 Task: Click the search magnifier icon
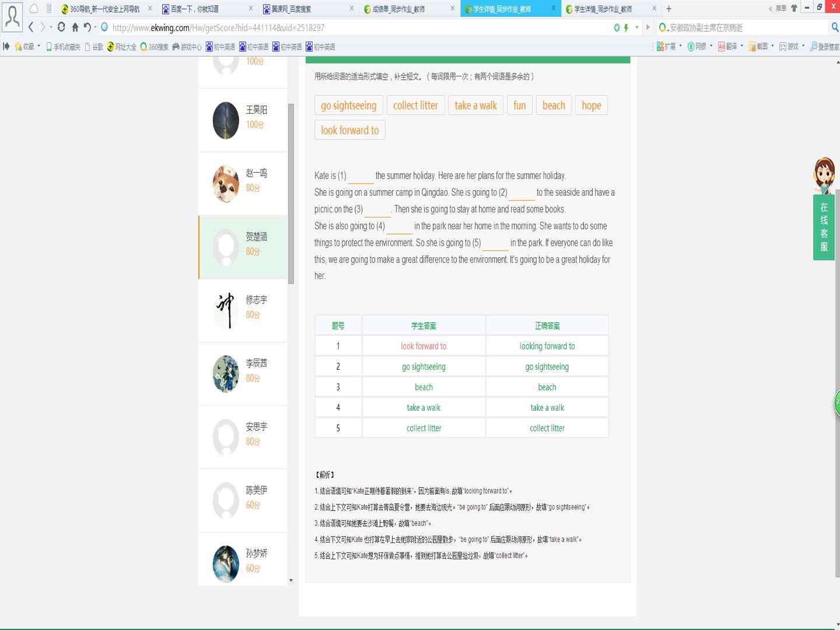(834, 27)
